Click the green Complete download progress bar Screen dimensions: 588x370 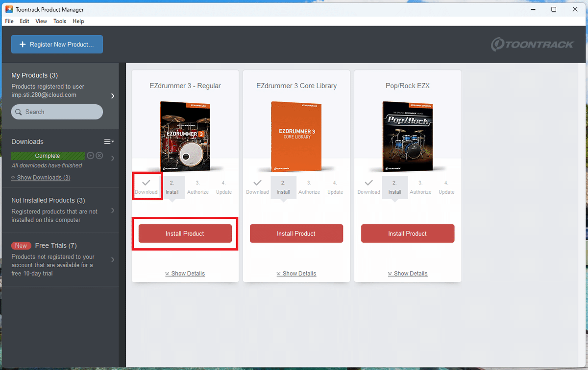[48, 156]
